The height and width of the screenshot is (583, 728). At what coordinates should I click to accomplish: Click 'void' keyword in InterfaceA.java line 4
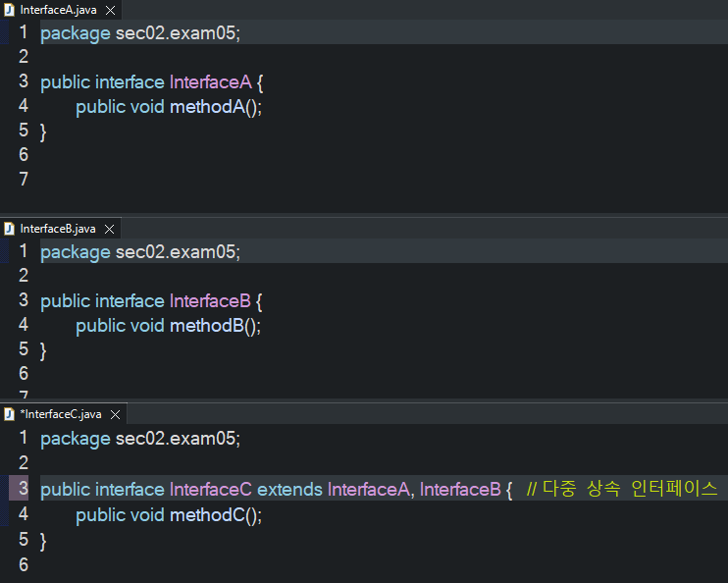coord(147,107)
